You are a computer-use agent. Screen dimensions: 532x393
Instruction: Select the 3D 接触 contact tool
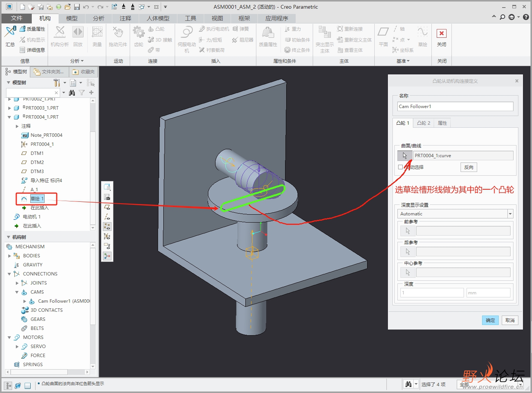point(160,40)
